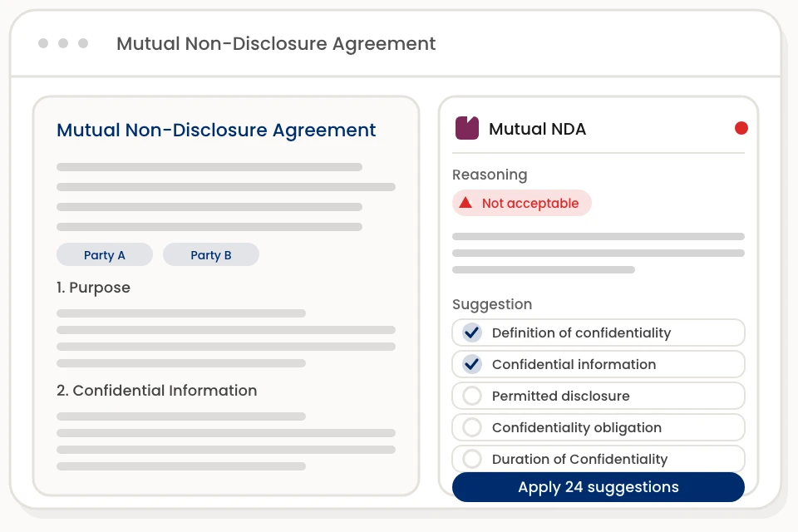The image size is (798, 532).
Task: Uncheck Confidential information suggestion
Action: (x=472, y=364)
